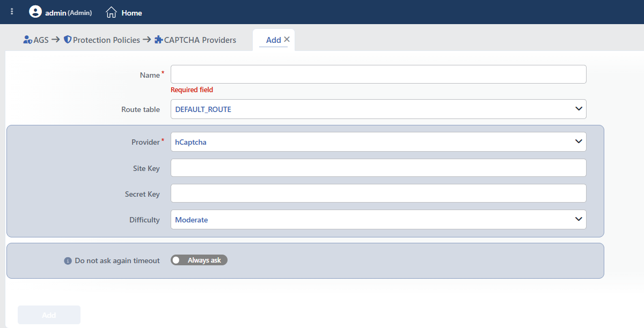644x328 pixels.
Task: Click the 'Required field' error text
Action: tap(192, 90)
